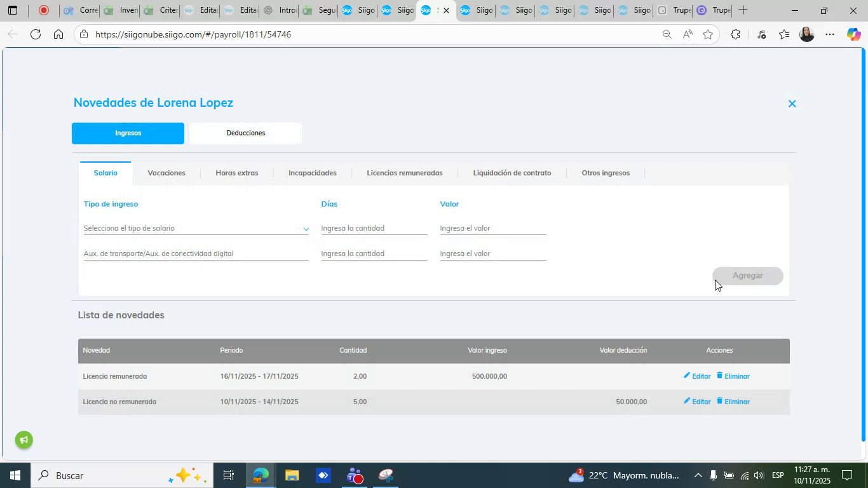Open the volume control icon
This screenshot has width=868, height=488.
coord(759,475)
